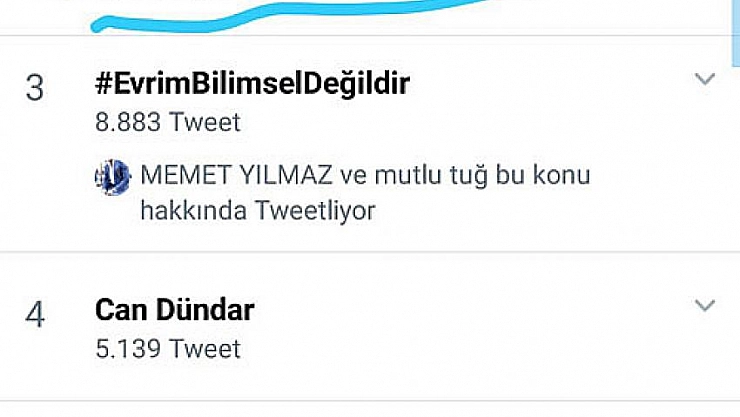The image size is (740, 417).
Task: Expand options chevron for #EvrimBilimselDeğildir trend
Action: 705,79
